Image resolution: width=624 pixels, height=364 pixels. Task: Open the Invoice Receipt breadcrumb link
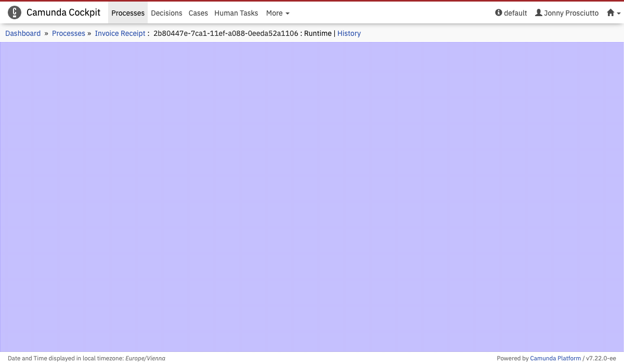(120, 33)
